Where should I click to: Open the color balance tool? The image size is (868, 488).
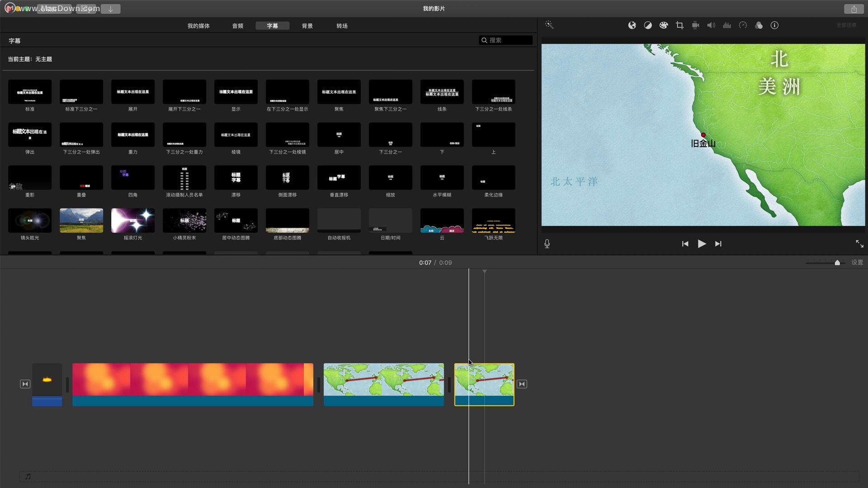click(x=632, y=25)
